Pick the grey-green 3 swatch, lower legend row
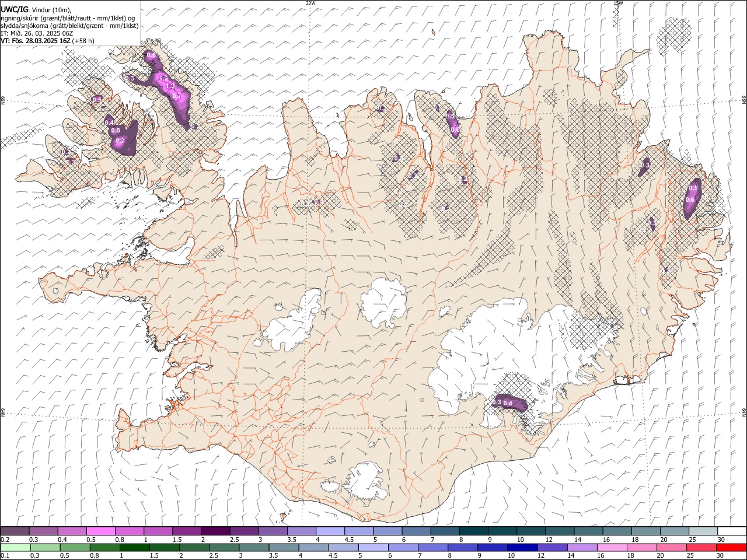The height and width of the screenshot is (560, 747). tap(253, 547)
